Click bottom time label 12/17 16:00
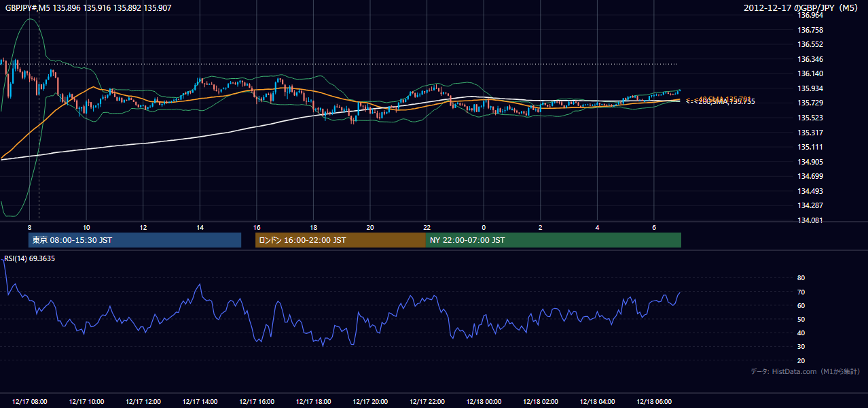Image resolution: width=868 pixels, height=408 pixels. [x=257, y=402]
